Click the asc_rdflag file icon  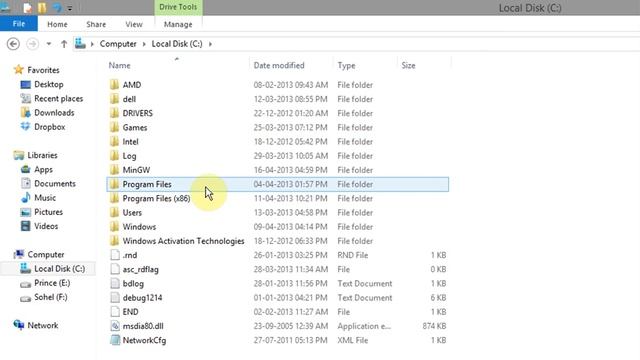click(115, 269)
